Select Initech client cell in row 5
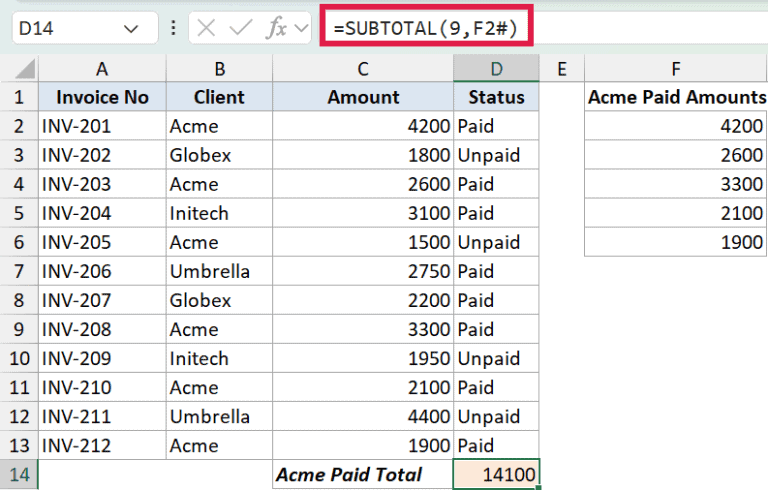This screenshot has width=768, height=490. click(219, 213)
